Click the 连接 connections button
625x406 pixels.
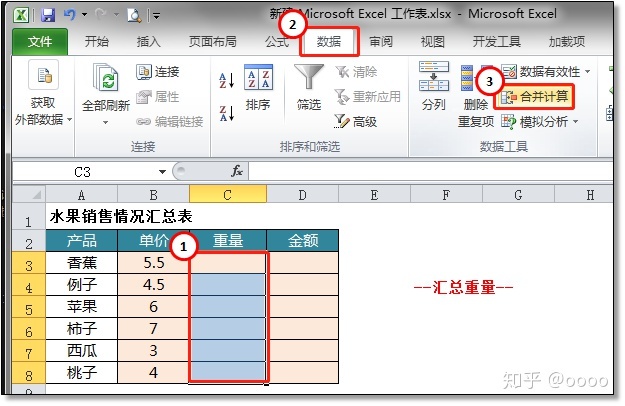click(x=157, y=72)
